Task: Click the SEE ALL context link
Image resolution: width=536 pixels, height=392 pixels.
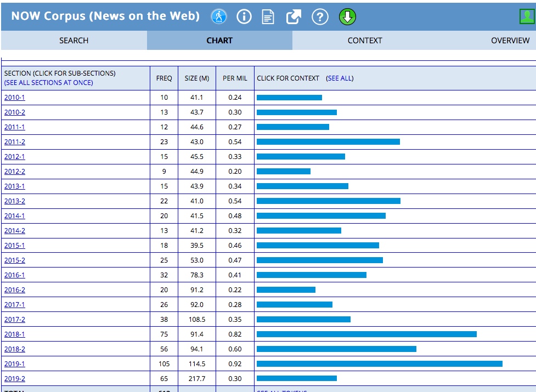Action: point(340,78)
